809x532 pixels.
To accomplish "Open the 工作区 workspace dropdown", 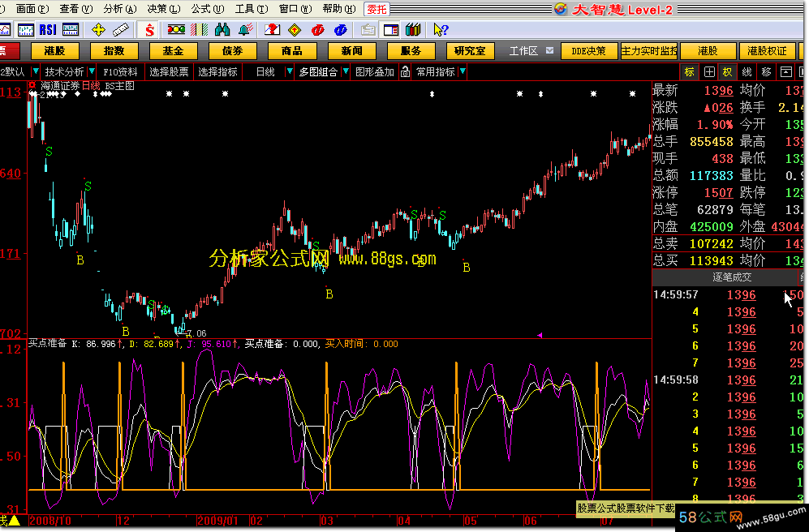I will click(549, 50).
